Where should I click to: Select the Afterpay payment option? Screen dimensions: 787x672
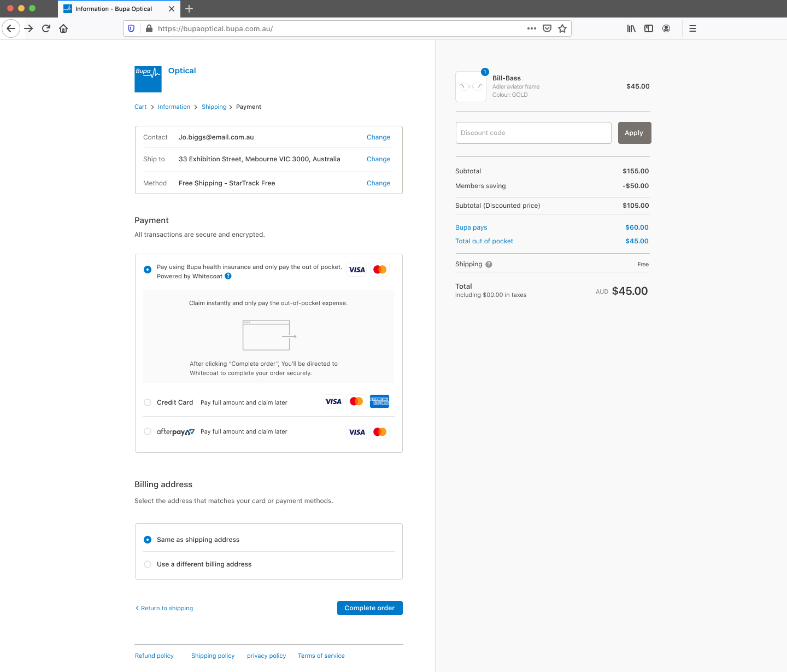pos(148,431)
